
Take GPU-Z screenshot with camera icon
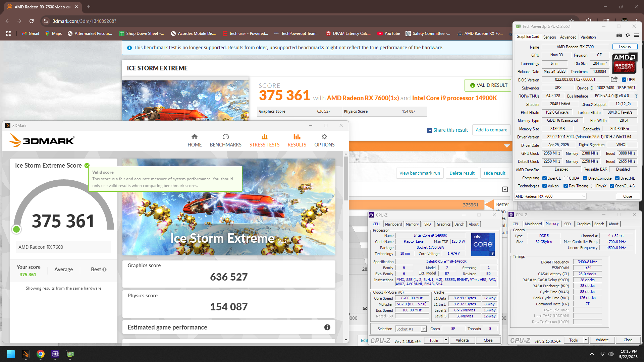pos(619,35)
